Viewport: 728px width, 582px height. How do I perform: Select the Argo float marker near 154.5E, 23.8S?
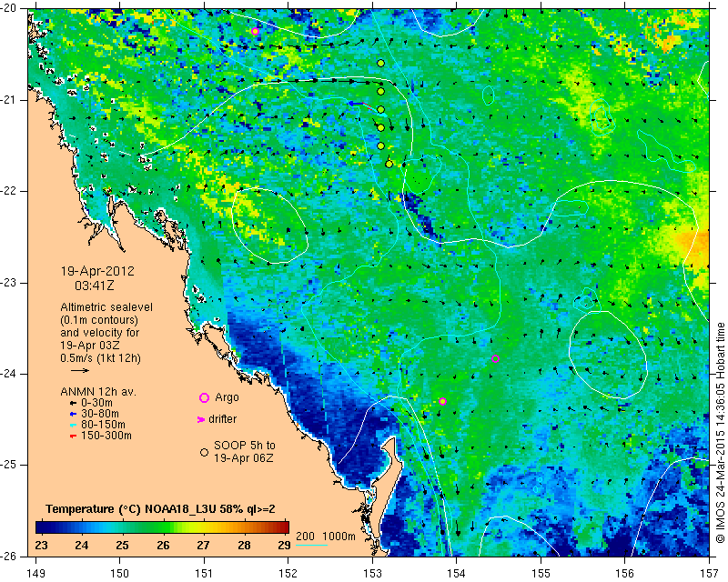pyautogui.click(x=495, y=359)
